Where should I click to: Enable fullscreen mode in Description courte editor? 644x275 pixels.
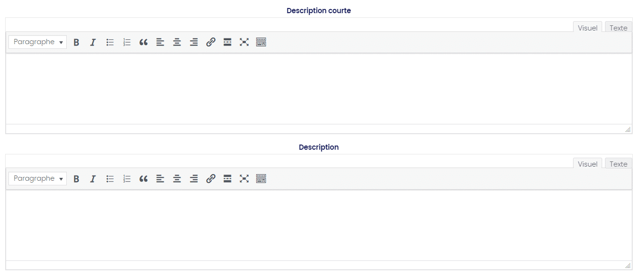pyautogui.click(x=244, y=42)
